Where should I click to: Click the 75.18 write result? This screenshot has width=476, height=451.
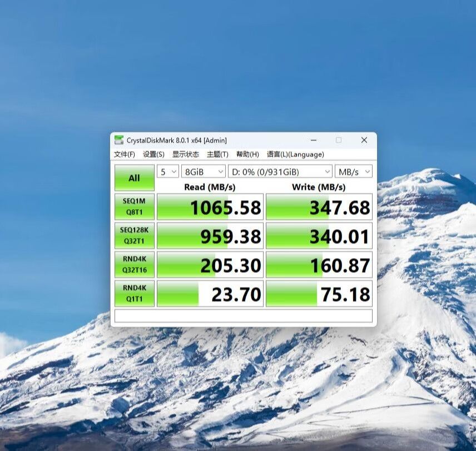(319, 294)
